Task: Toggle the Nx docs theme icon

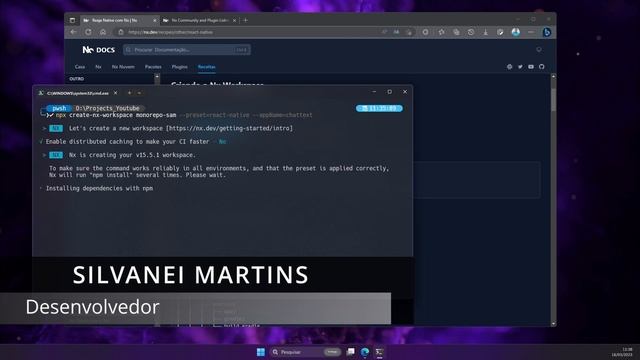Action: pyautogui.click(x=539, y=50)
